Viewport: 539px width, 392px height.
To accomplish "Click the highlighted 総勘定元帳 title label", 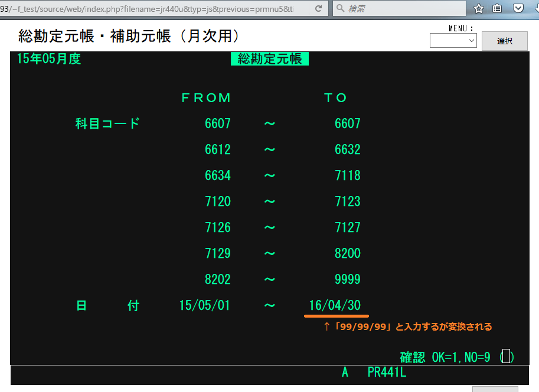I will point(270,58).
